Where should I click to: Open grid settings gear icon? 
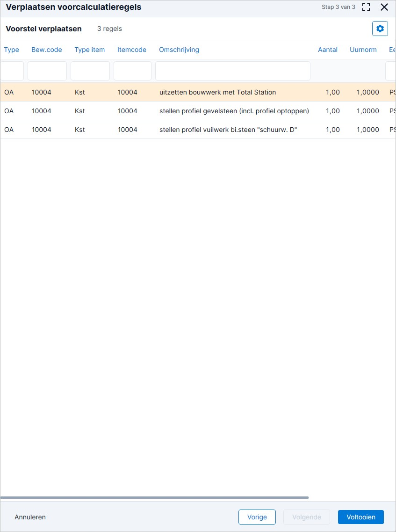point(380,29)
